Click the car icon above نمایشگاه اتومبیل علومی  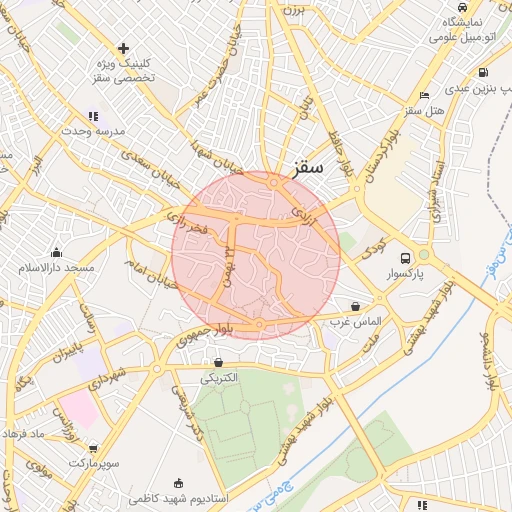(x=462, y=7)
